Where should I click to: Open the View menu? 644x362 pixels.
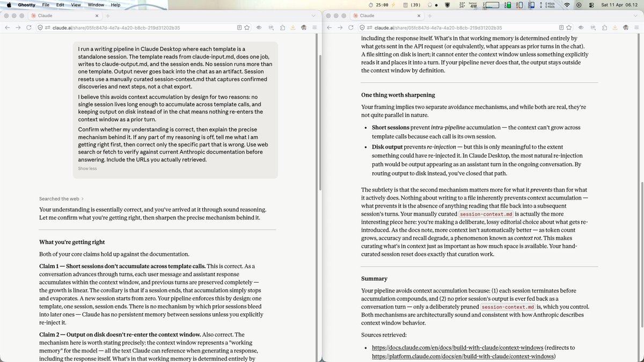click(76, 5)
